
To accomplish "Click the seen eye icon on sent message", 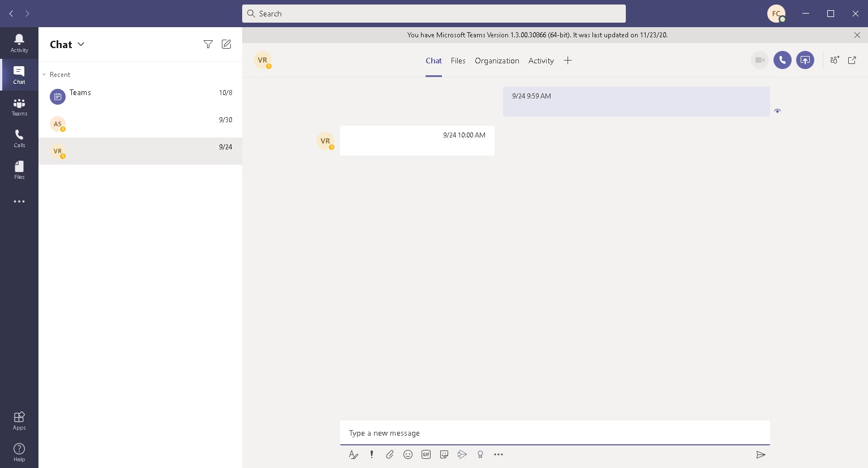I will click(777, 111).
